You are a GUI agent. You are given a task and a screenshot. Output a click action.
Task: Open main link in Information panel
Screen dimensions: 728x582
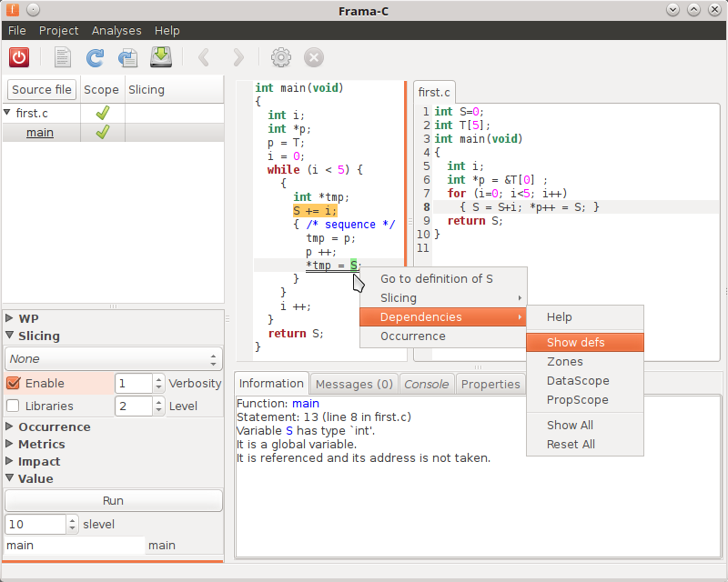click(306, 404)
